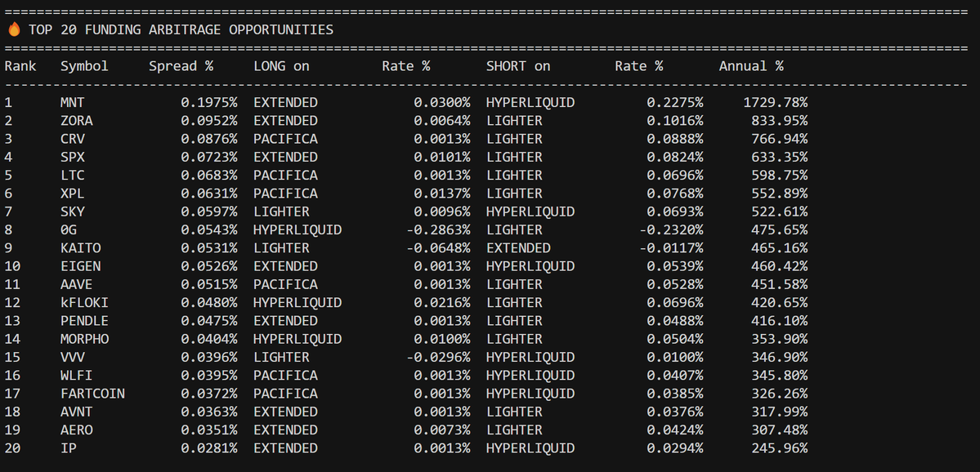Select the kFLOKI symbol text

pyautogui.click(x=84, y=303)
